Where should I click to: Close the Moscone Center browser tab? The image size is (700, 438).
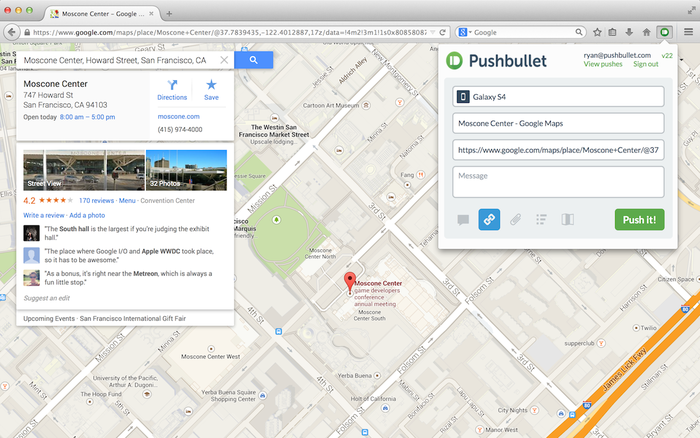pos(151,13)
